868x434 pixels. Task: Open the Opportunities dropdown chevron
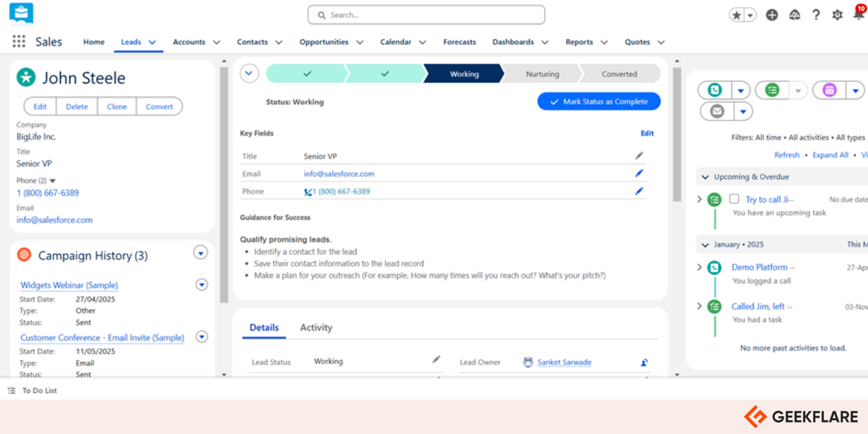coord(360,42)
